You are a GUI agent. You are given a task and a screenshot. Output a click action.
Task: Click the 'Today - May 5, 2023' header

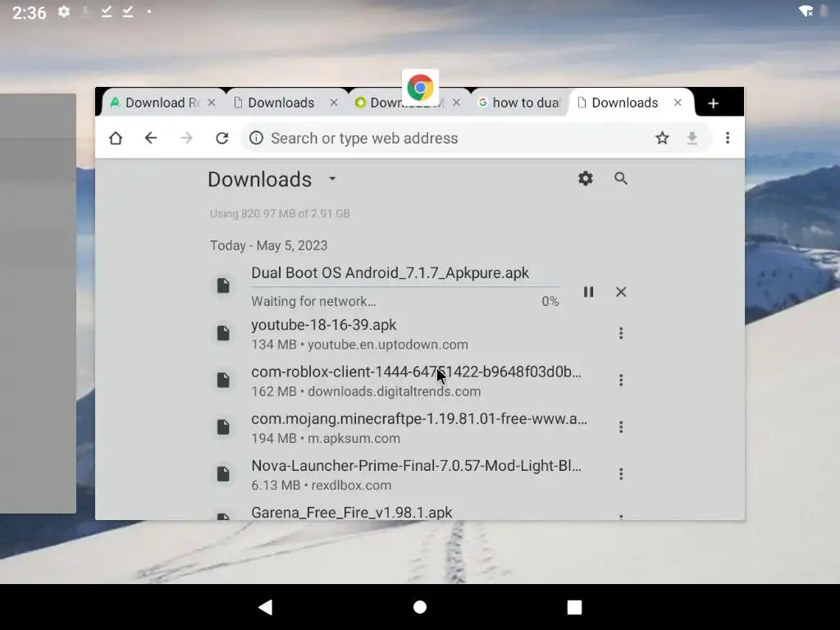coord(268,245)
